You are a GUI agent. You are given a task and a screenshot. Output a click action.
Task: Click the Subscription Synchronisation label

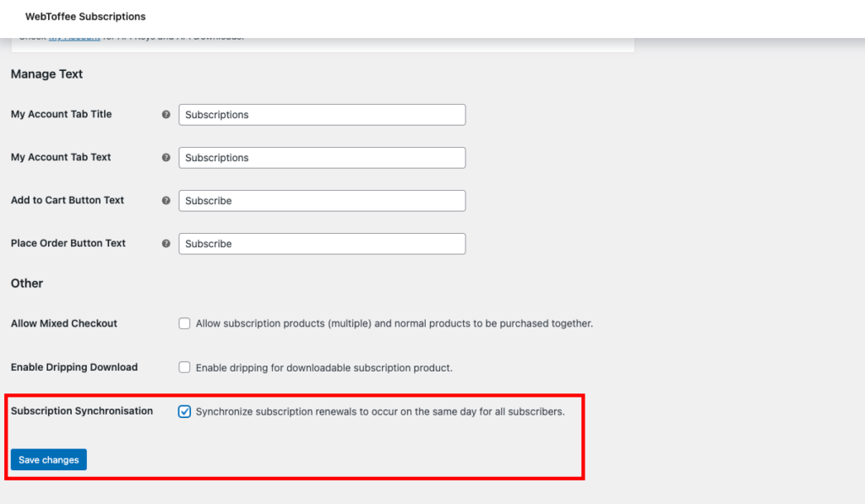(82, 411)
